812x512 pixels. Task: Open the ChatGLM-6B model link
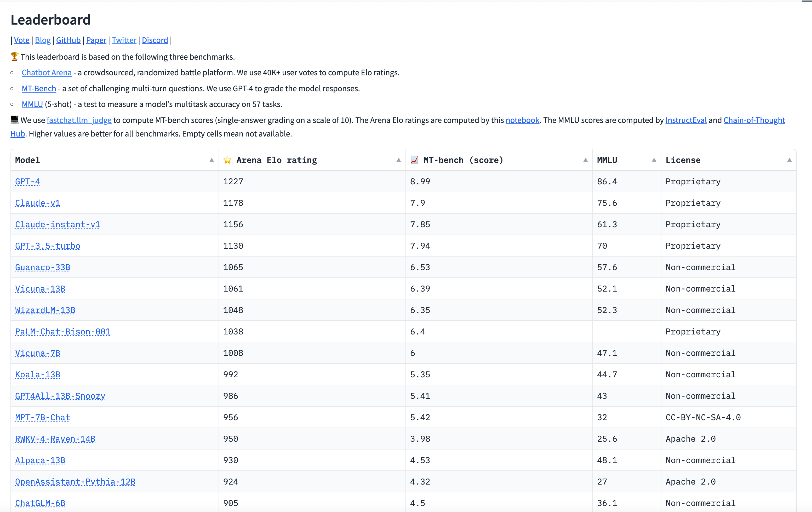click(40, 503)
